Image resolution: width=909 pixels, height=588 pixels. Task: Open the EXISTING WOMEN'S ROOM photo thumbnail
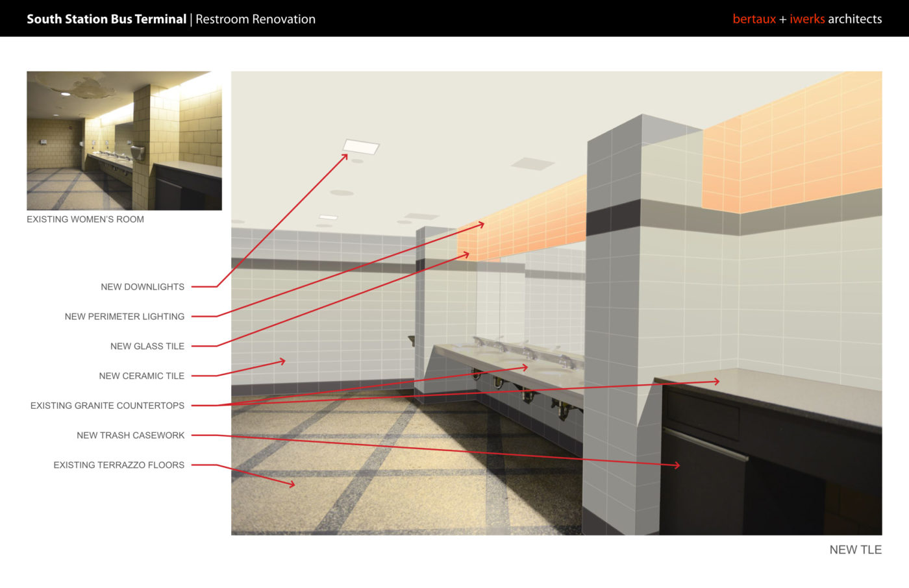(x=123, y=140)
